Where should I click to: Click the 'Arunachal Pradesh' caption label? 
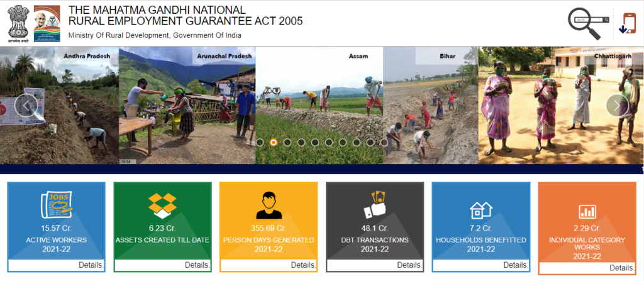point(225,56)
